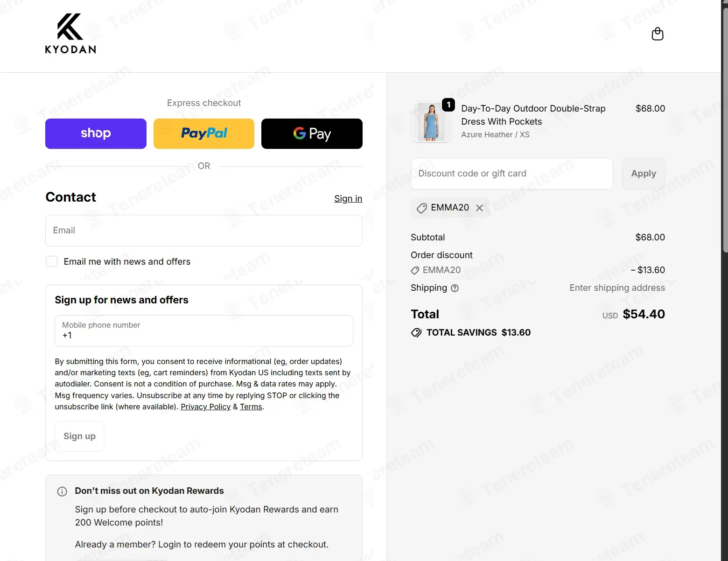
Task: Click the Kyodan logo
Action: pyautogui.click(x=70, y=34)
